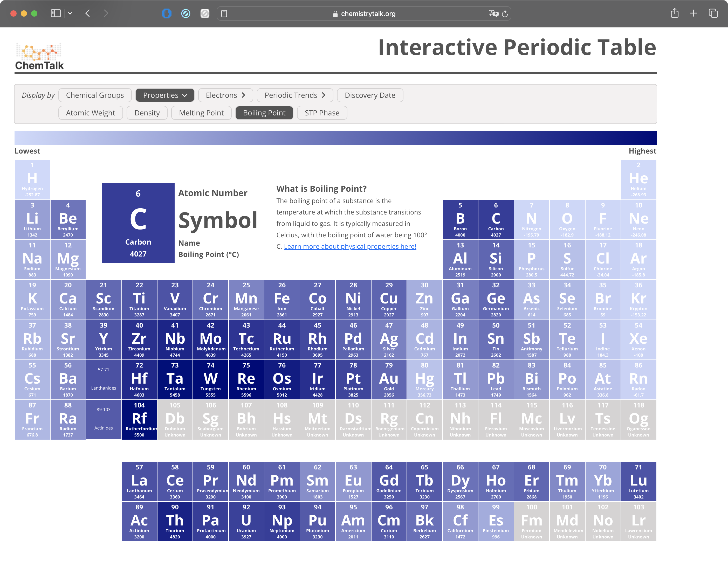Select the Oxygen element tile
728x568 pixels.
[567, 219]
